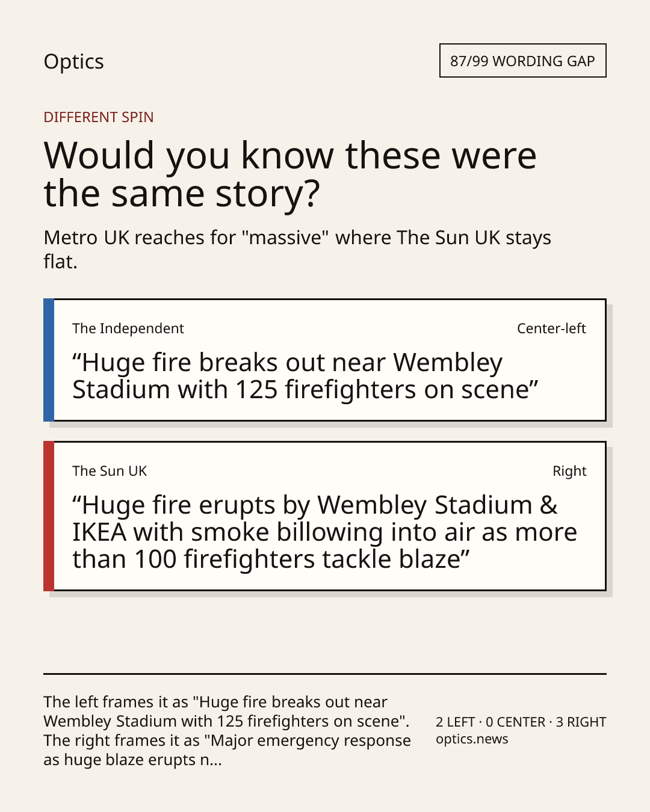Click The Independent source name

[x=128, y=328]
